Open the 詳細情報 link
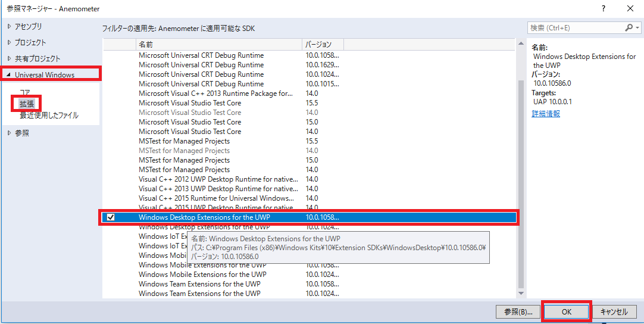Screen dimensions: 644x324 [x=546, y=114]
